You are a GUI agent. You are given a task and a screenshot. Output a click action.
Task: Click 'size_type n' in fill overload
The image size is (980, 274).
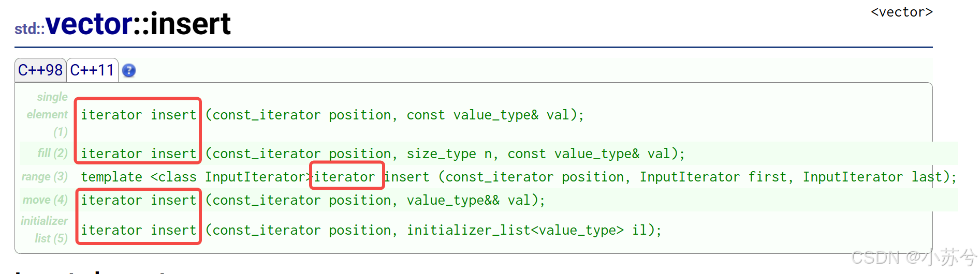click(448, 154)
